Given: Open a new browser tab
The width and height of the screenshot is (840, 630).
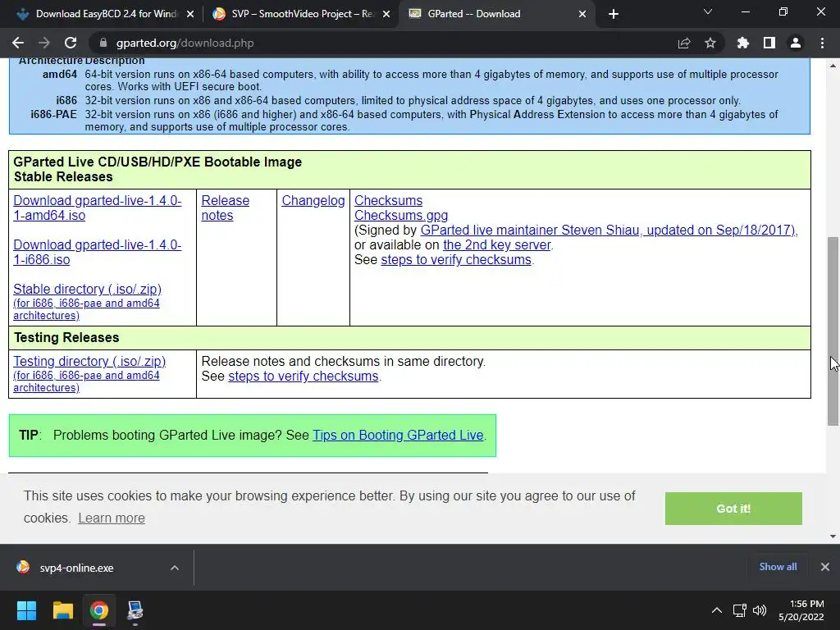Looking at the screenshot, I should point(614,14).
